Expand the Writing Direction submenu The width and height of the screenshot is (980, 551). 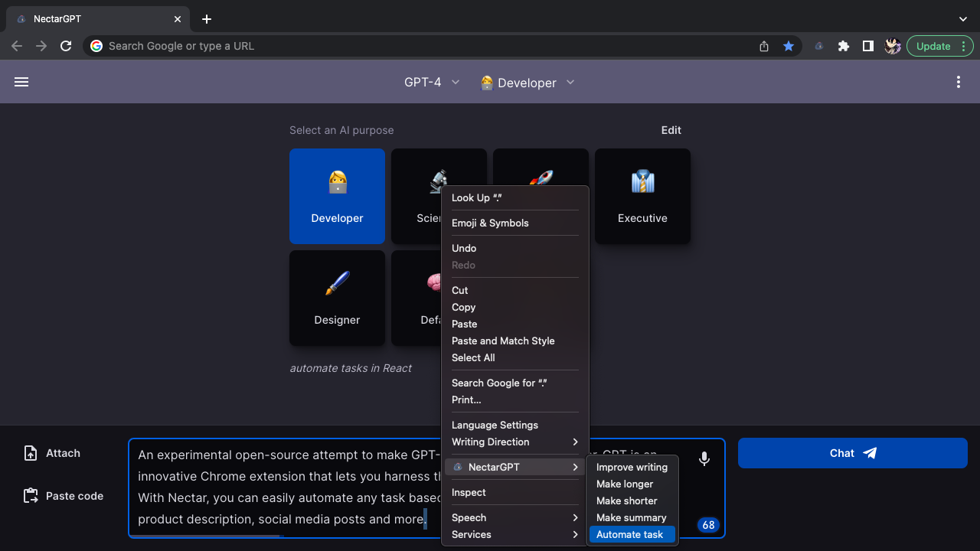[515, 442]
